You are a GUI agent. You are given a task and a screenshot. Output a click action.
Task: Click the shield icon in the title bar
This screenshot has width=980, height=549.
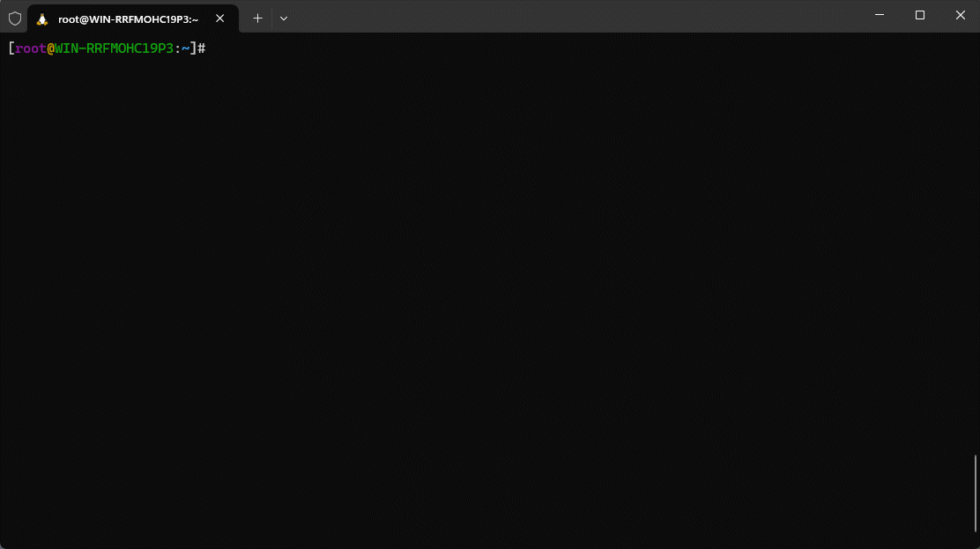(x=15, y=18)
